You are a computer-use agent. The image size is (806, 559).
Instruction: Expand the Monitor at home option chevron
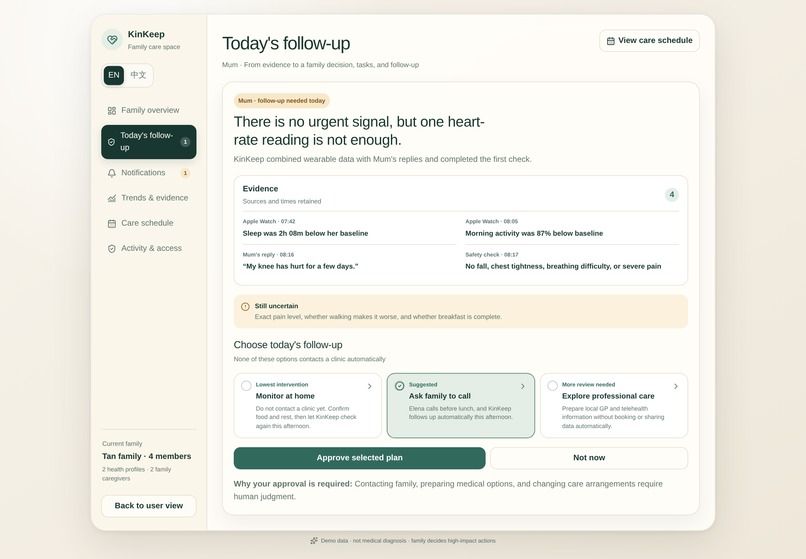[x=370, y=386]
